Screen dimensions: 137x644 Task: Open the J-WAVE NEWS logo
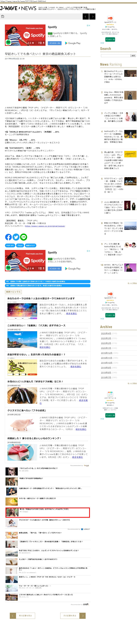click(18, 8)
